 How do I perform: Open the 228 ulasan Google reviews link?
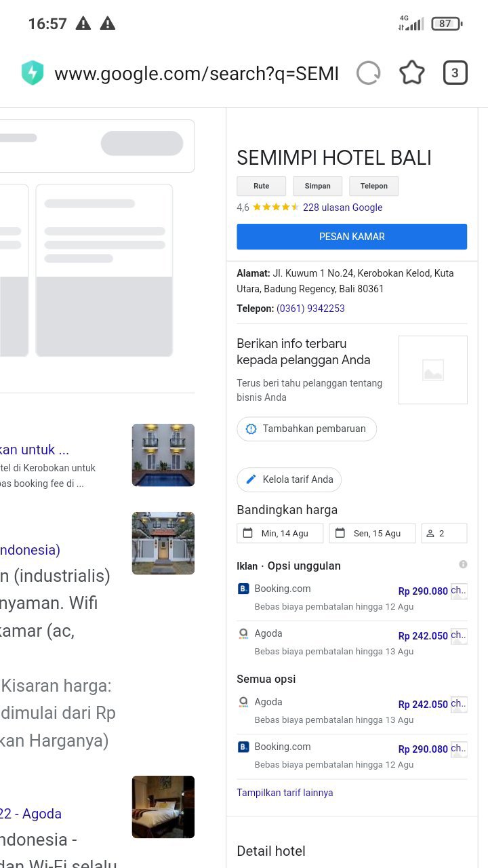click(342, 208)
